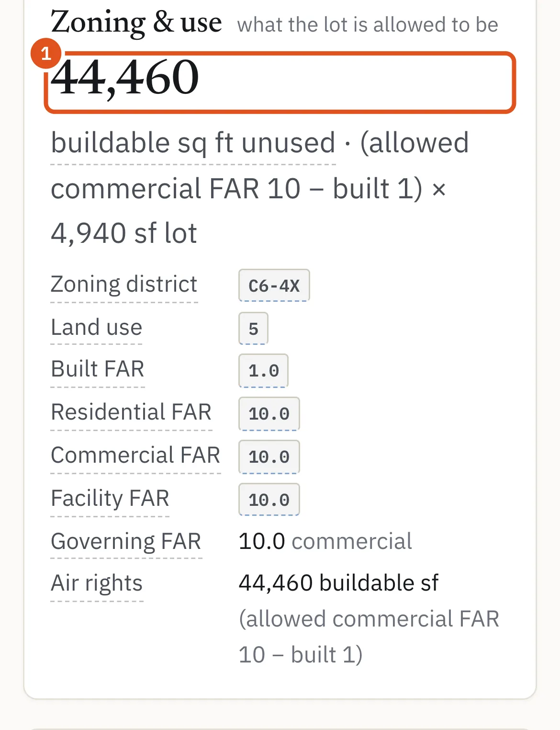Click the Commercial FAR 10.0 chip
560x730 pixels.
click(x=269, y=456)
